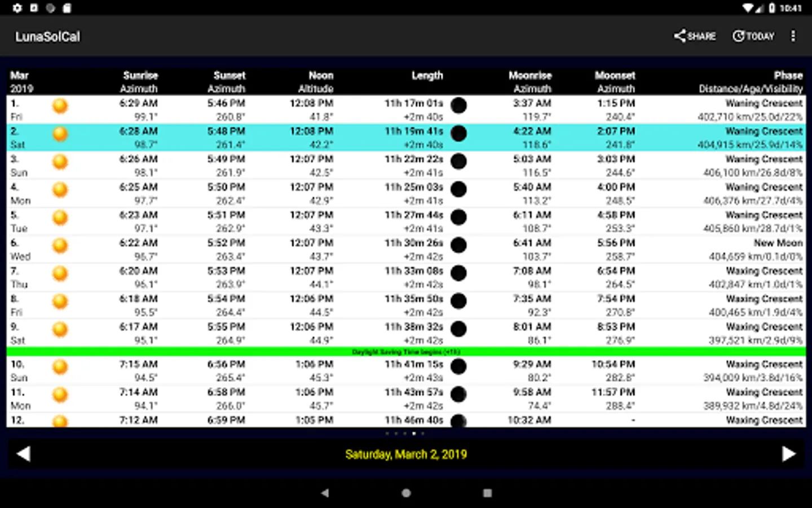
Task: Click the sun icon for March 7 Thu
Action: 60,274
